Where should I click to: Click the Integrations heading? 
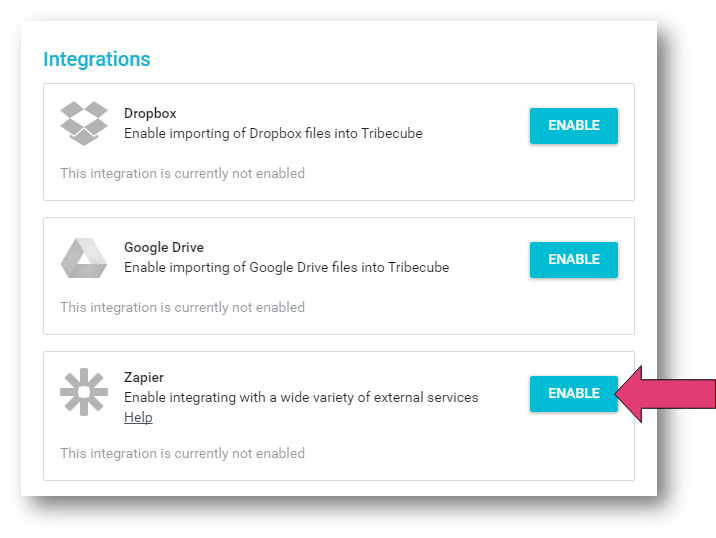click(97, 59)
